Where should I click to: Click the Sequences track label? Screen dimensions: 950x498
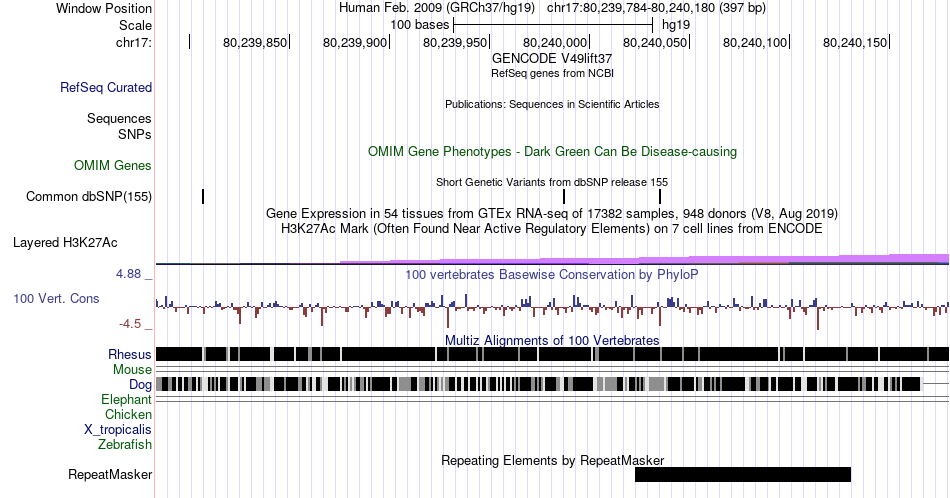point(119,118)
